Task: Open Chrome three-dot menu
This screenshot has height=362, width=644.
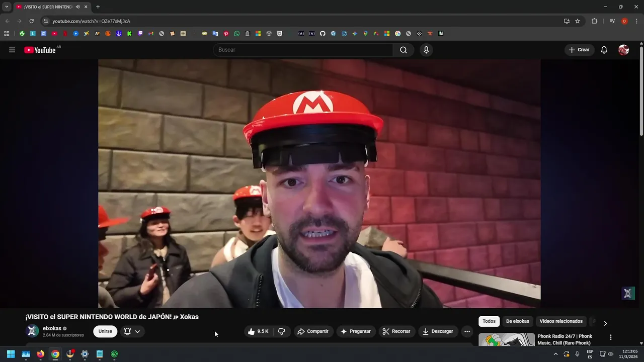Action: tap(637, 21)
